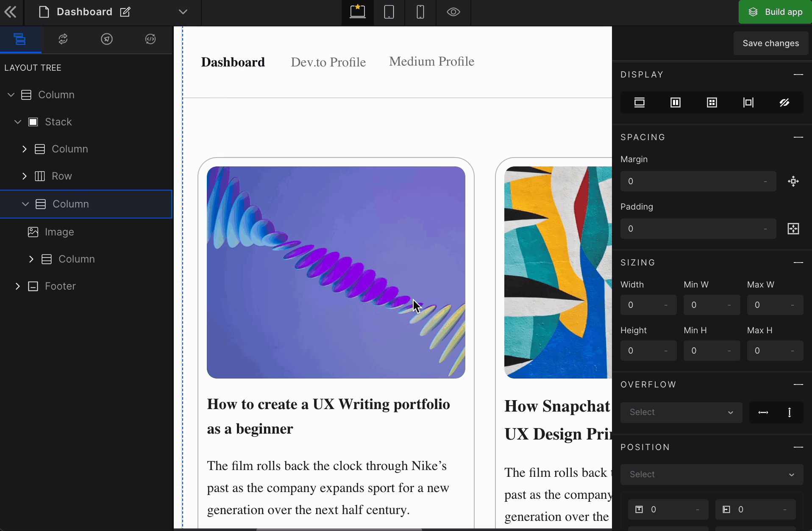The height and width of the screenshot is (531, 812).
Task: Expand the Column below Image
Action: tap(31, 259)
